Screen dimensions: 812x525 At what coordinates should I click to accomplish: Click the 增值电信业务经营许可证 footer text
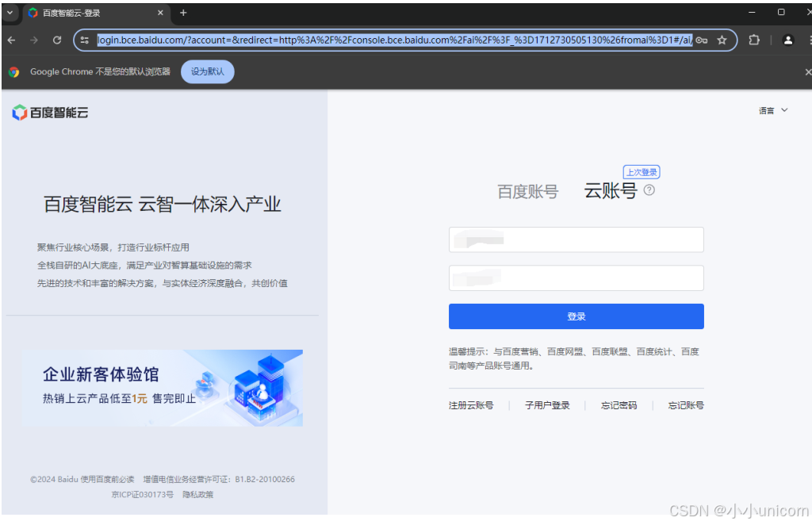tap(219, 480)
